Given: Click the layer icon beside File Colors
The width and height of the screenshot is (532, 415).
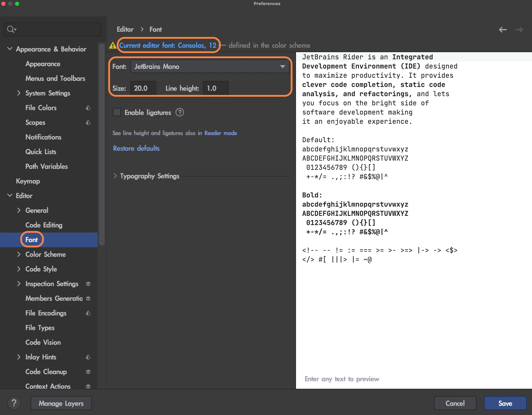Looking at the screenshot, I should (x=88, y=108).
